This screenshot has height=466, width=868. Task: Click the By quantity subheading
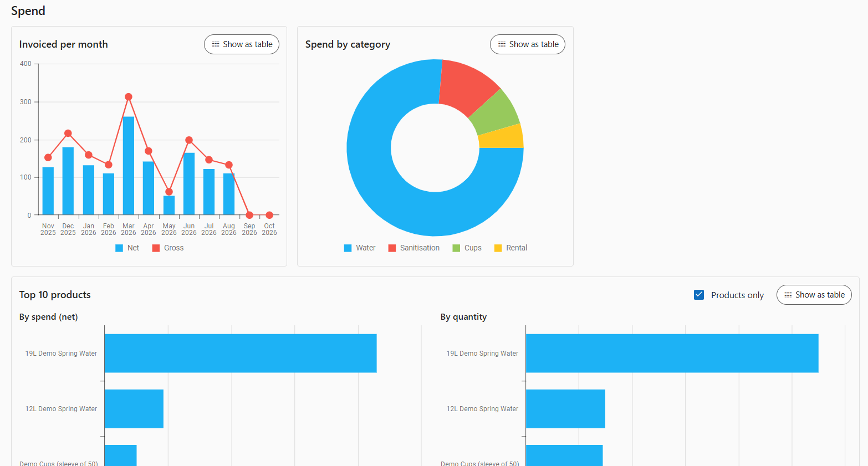(x=464, y=317)
